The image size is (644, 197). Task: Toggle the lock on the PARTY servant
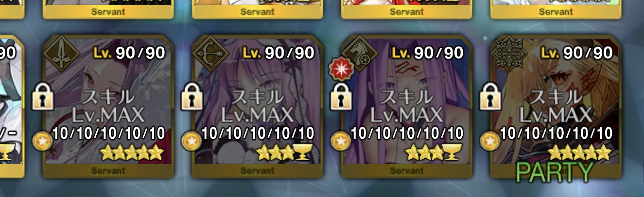pyautogui.click(x=491, y=96)
